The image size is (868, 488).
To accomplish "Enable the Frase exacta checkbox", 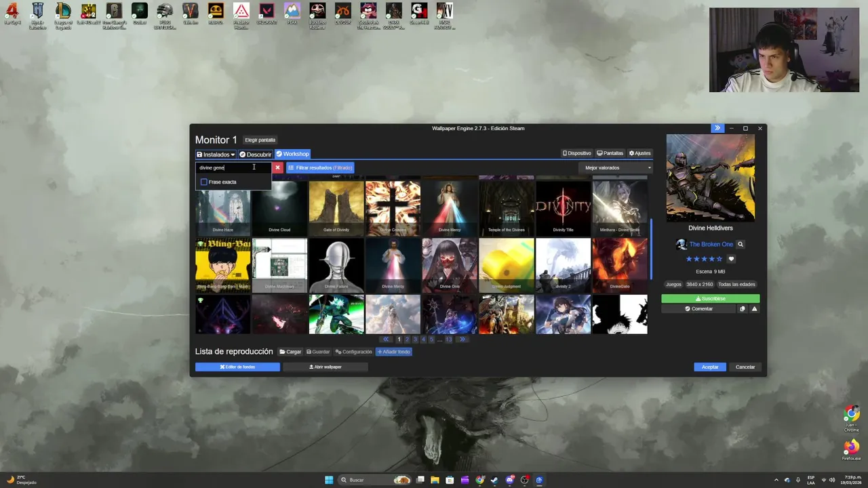I will [204, 182].
